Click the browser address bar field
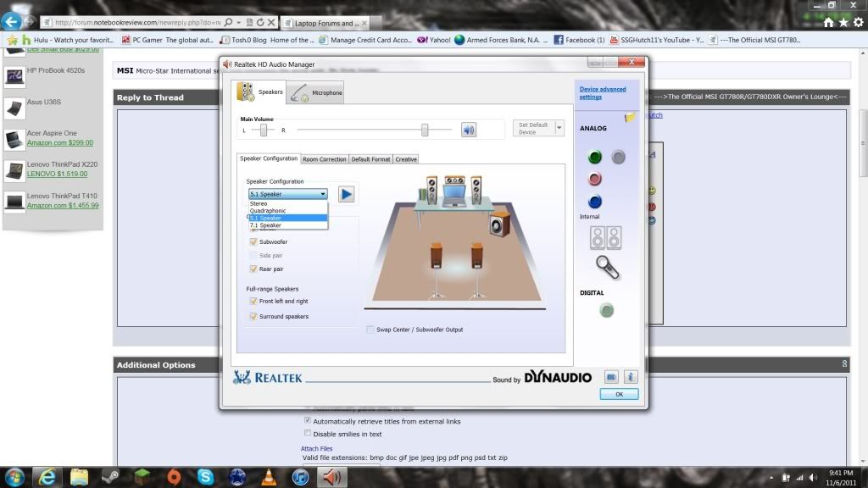The height and width of the screenshot is (488, 868). (x=137, y=23)
